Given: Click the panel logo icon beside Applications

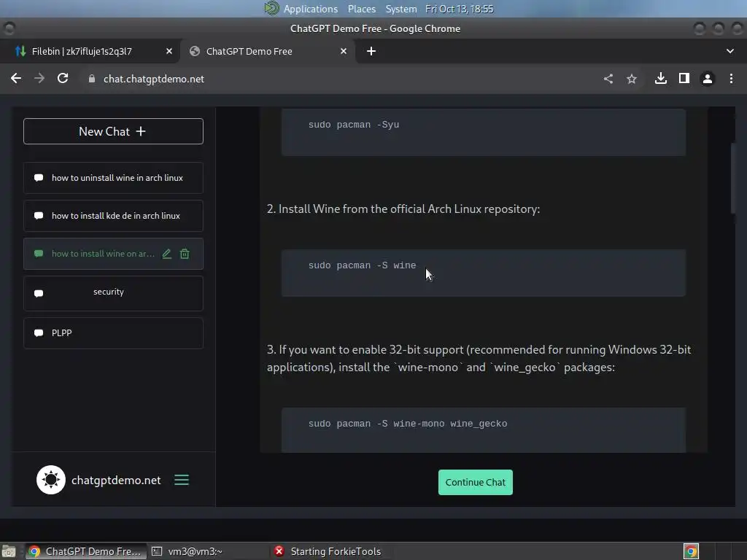Looking at the screenshot, I should 271,9.
